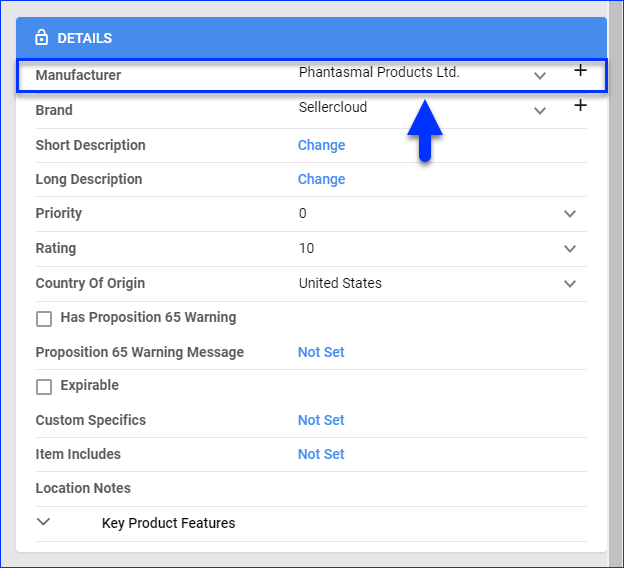Open the Manufacturer dropdown arrow
Viewport: 624px width, 568px height.
pyautogui.click(x=540, y=75)
